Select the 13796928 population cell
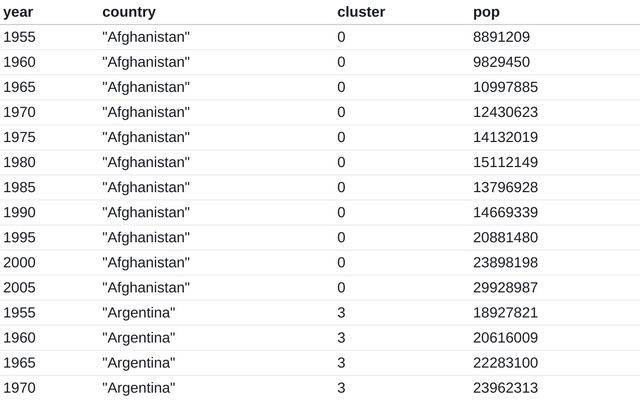This screenshot has height=400, width=640. click(x=505, y=187)
